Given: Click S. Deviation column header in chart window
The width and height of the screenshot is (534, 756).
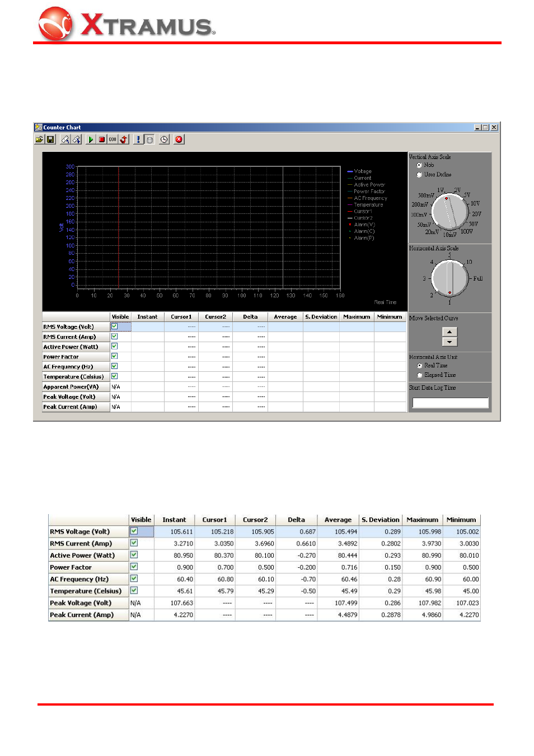Looking at the screenshot, I should pos(321,317).
